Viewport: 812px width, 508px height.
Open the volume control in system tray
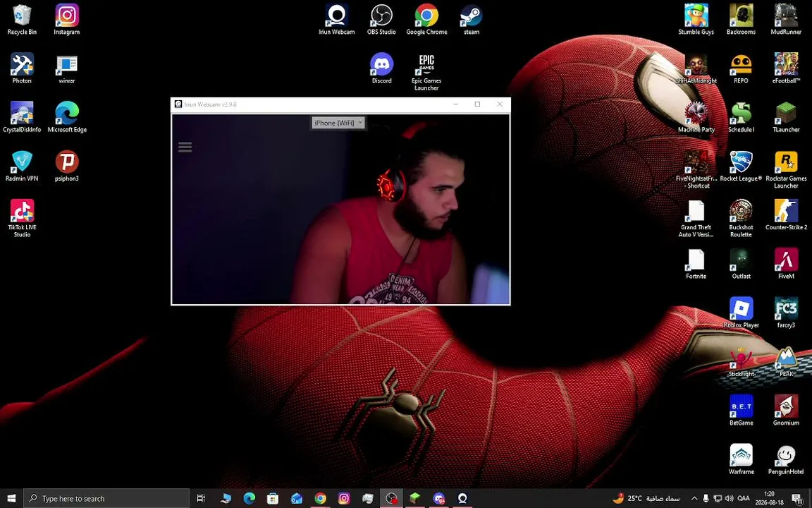click(729, 498)
